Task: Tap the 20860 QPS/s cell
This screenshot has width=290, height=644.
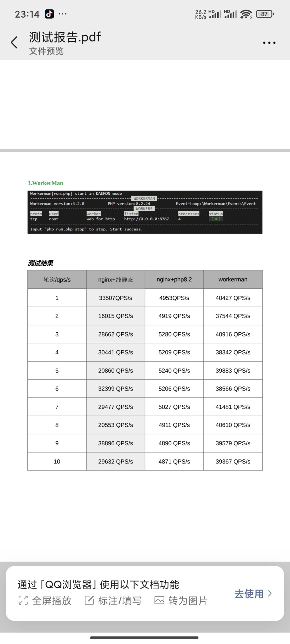Action: pos(116,371)
